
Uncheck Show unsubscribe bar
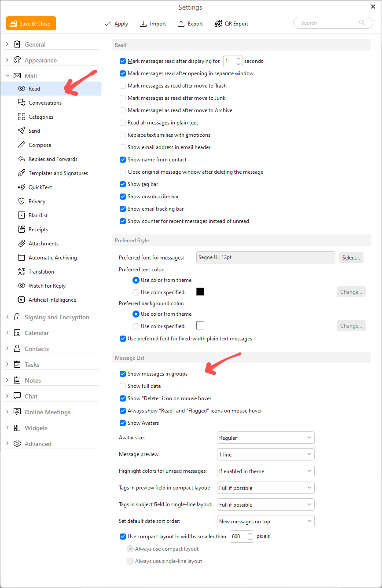tap(123, 197)
